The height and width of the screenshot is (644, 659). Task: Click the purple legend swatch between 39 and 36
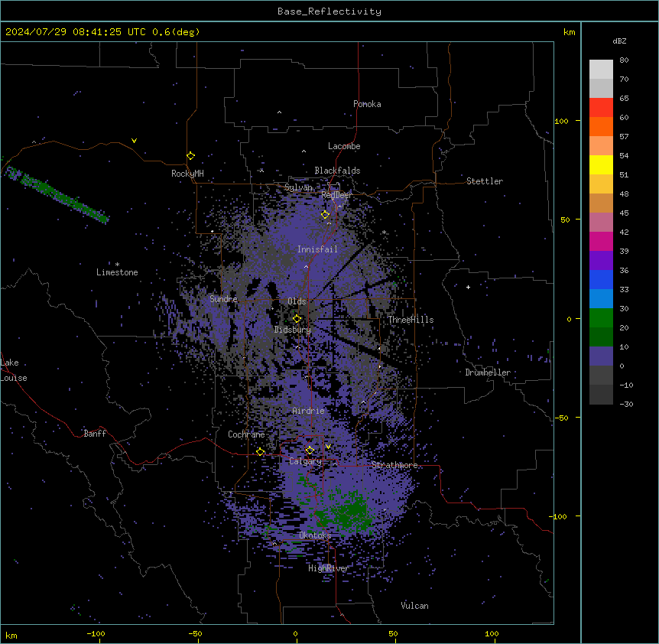click(x=601, y=261)
